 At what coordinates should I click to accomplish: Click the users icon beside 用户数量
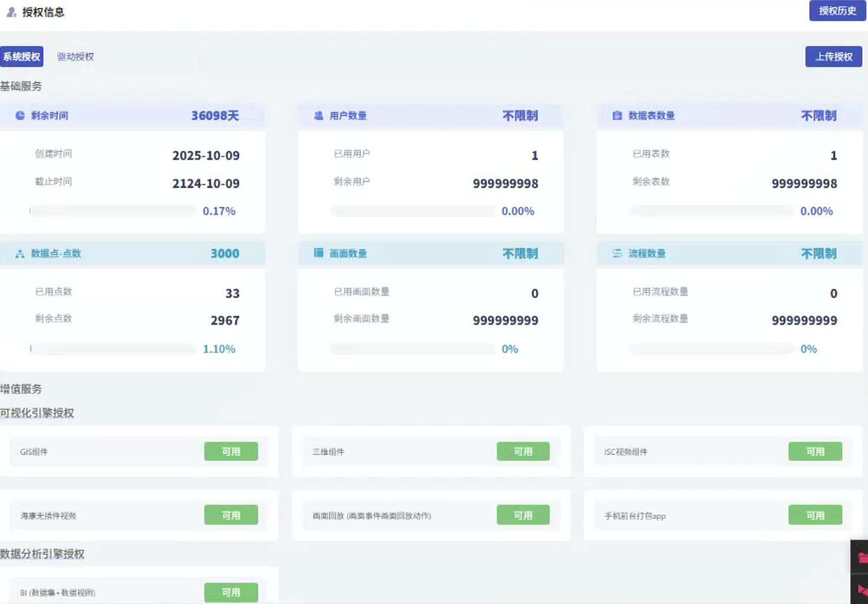[319, 116]
